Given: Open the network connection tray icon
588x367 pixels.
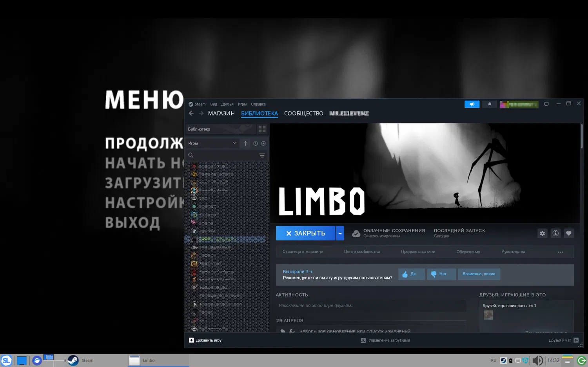Looking at the screenshot, I should click(x=518, y=361).
